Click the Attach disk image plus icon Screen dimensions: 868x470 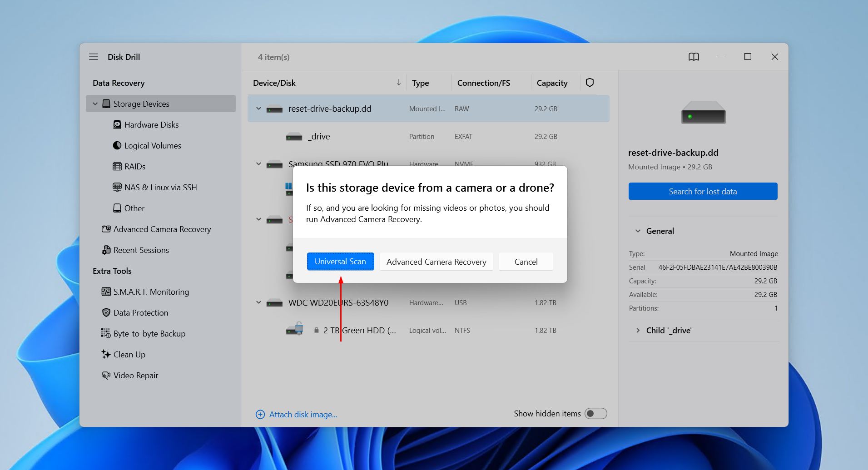pos(260,414)
